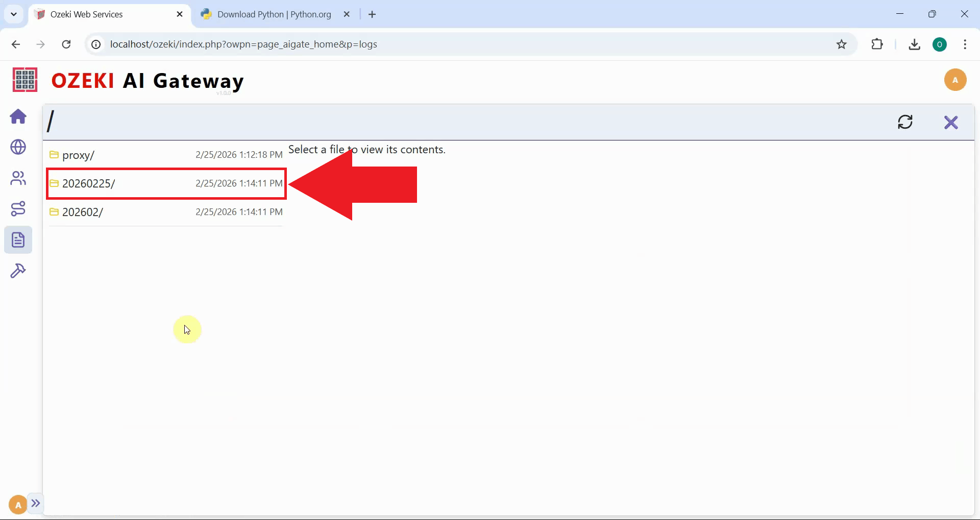Open the account avatar in top-right corner
Screen dimensions: 980x520
(x=955, y=80)
